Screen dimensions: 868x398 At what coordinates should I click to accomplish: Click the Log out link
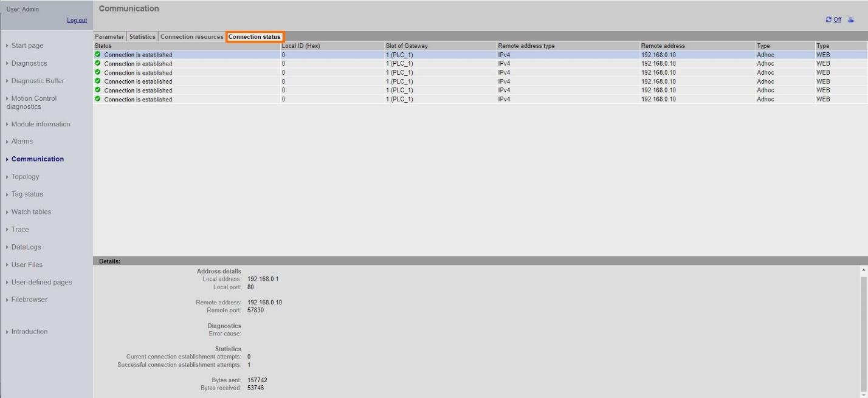coord(77,19)
